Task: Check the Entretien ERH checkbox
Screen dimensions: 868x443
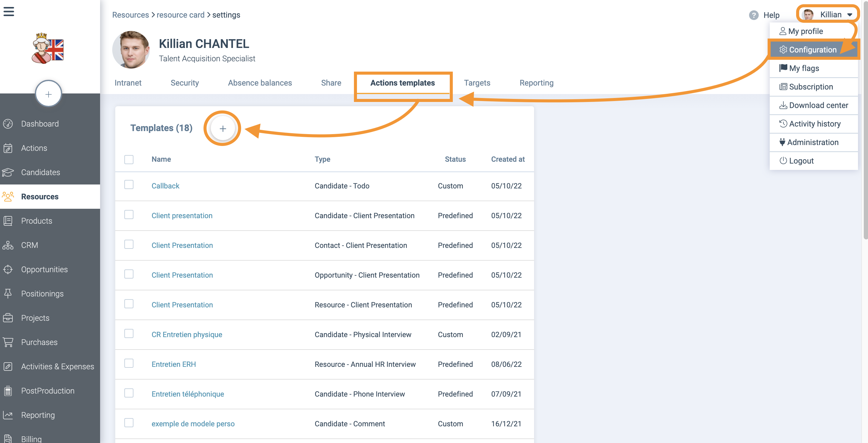Action: [129, 363]
